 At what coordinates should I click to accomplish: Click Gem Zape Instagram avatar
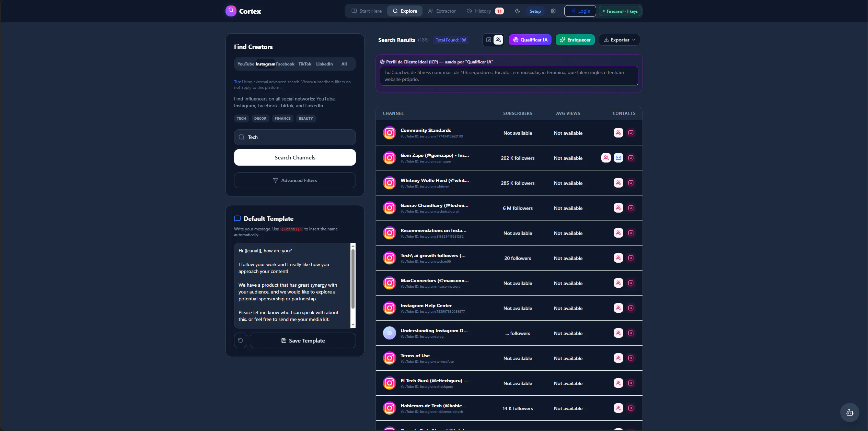pyautogui.click(x=390, y=158)
